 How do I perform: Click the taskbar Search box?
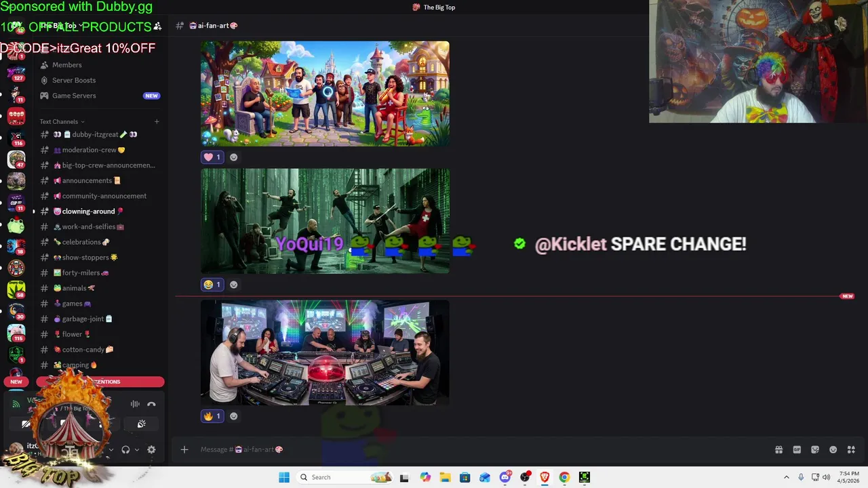point(345,477)
